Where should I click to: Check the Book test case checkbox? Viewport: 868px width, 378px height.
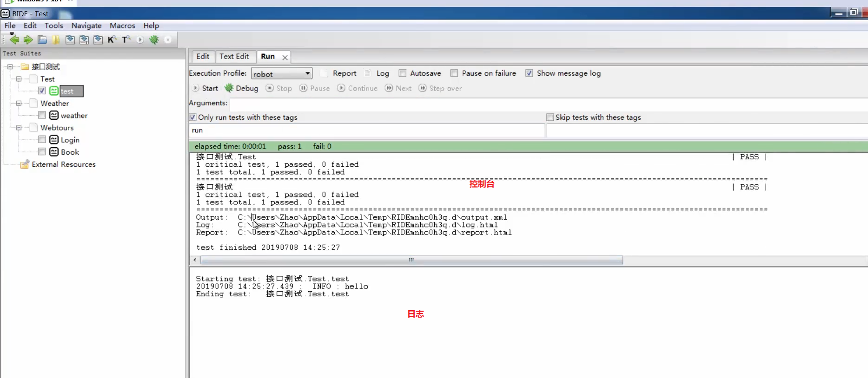point(42,151)
